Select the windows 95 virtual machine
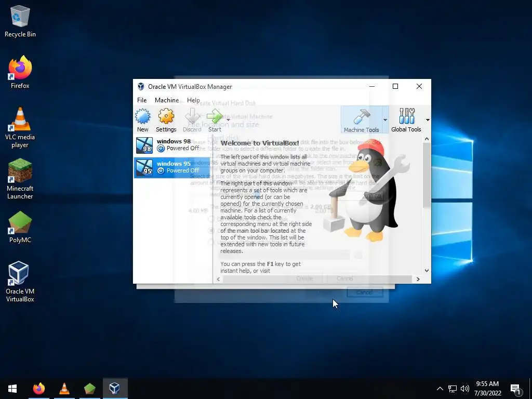532x399 pixels. pos(172,167)
